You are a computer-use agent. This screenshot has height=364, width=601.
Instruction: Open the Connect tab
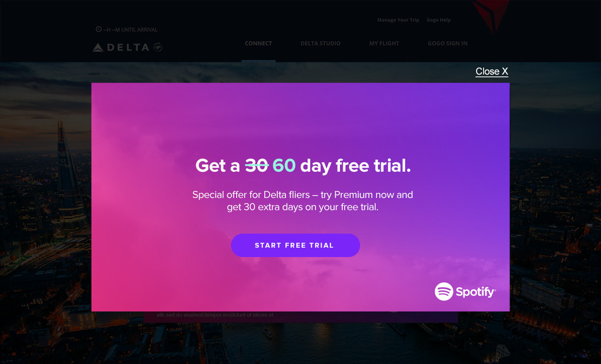click(258, 43)
